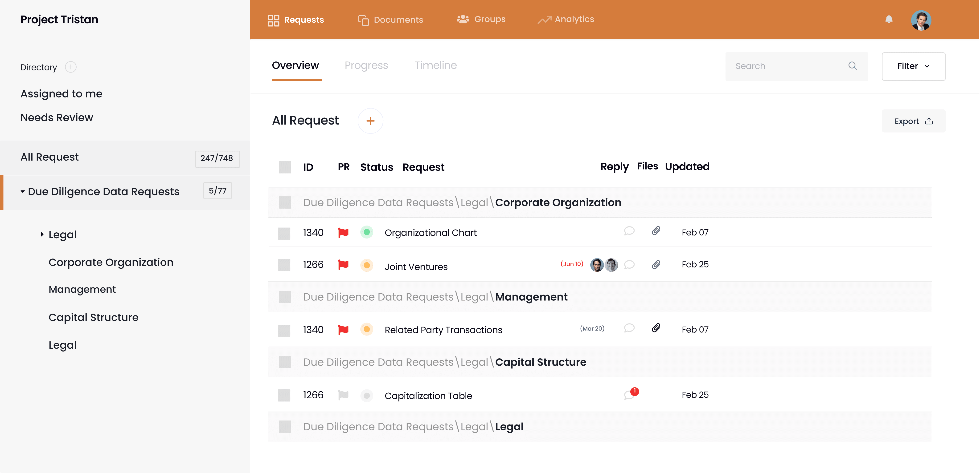
Task: Click the Export button
Action: pos(913,121)
